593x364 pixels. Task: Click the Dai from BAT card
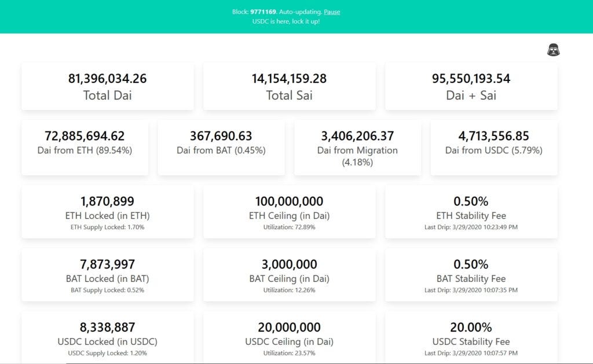(221, 147)
